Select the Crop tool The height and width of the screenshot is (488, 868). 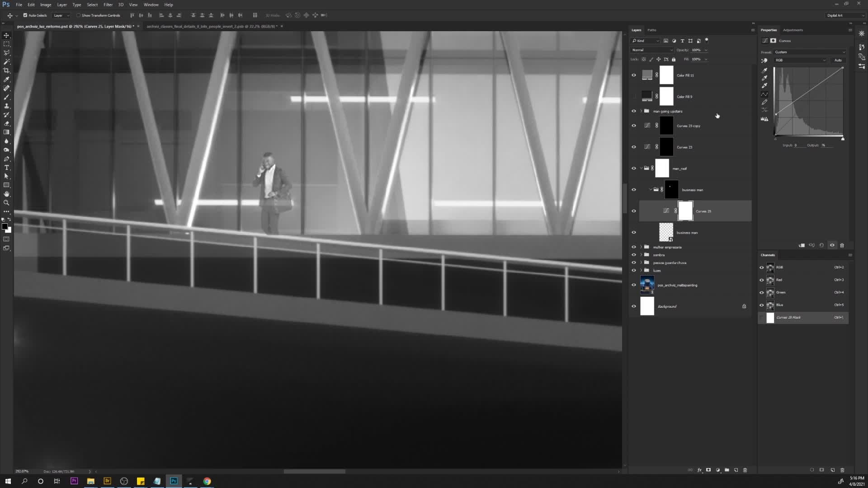(x=6, y=70)
